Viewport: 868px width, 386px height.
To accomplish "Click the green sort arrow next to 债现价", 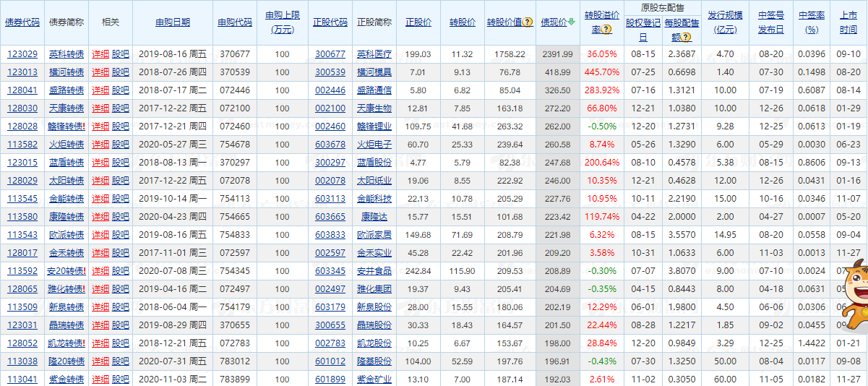I will coord(571,22).
